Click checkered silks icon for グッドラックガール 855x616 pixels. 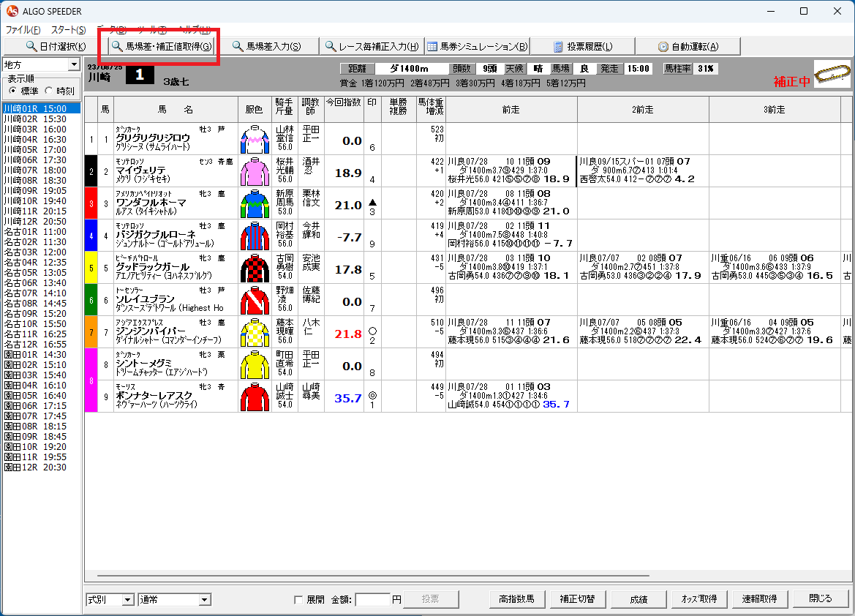255,268
